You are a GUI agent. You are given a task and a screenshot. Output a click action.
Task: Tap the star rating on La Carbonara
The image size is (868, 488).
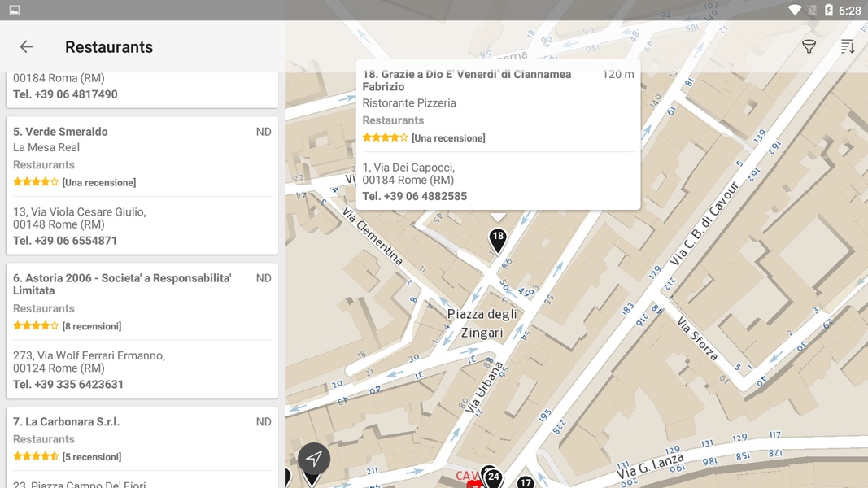coord(36,456)
